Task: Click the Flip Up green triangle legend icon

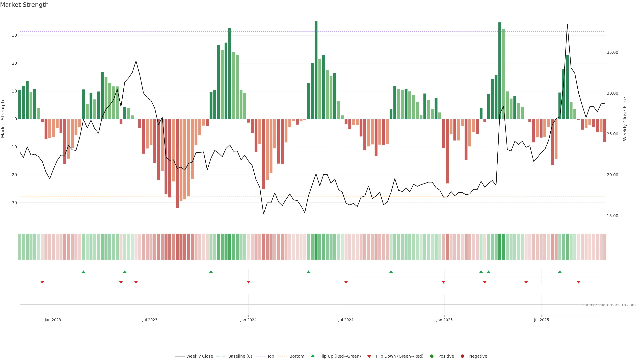Action: point(312,356)
